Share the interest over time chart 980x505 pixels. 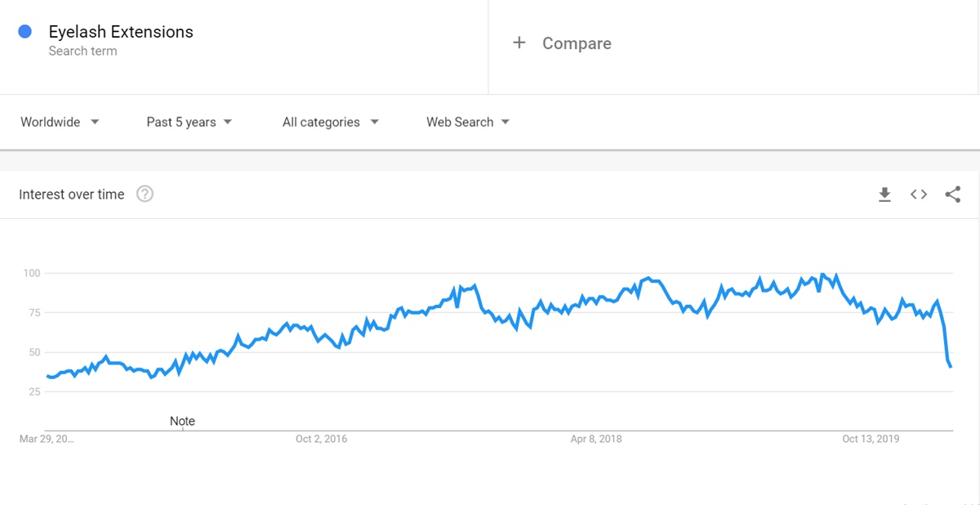(952, 194)
